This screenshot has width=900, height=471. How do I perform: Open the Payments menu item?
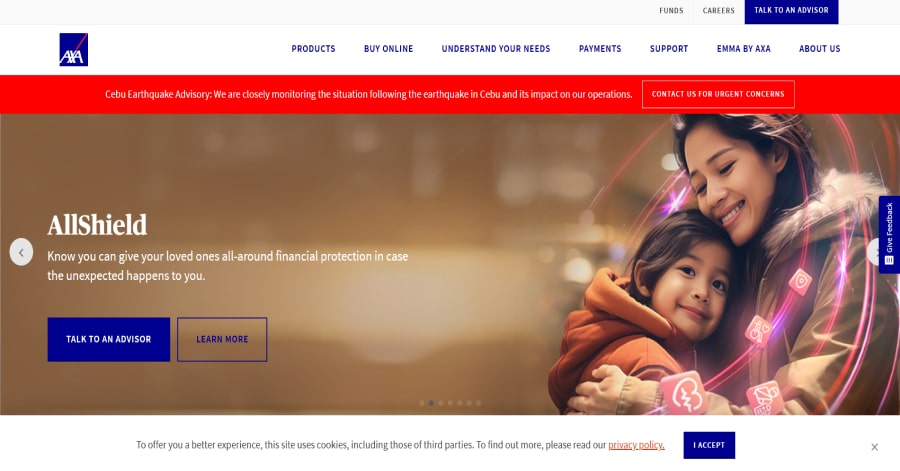(x=600, y=49)
